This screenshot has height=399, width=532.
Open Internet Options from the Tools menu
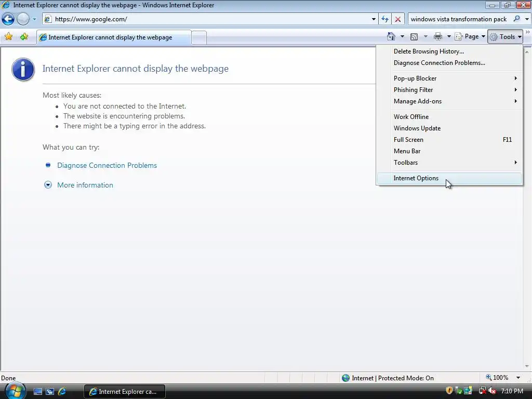449,178
